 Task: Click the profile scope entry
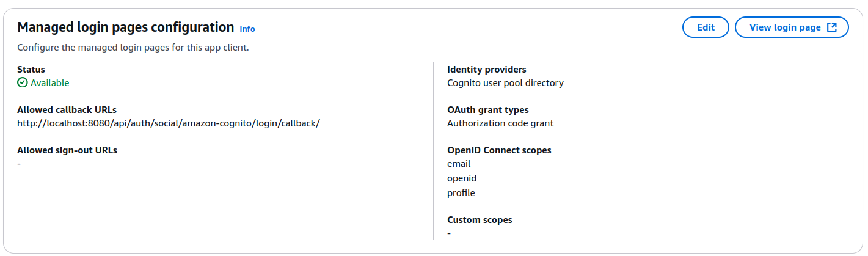(461, 193)
